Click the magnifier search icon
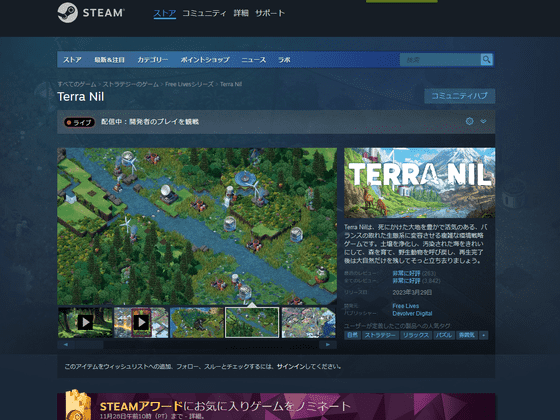 point(486,60)
